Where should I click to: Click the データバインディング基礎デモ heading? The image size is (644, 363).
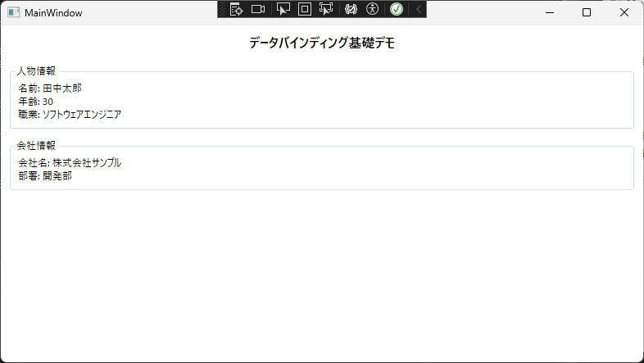(x=322, y=43)
